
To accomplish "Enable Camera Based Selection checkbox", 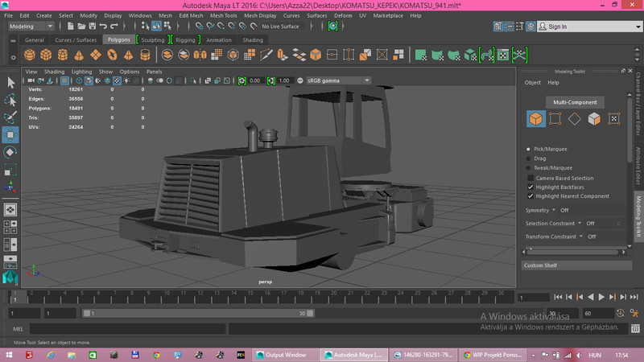I will tap(530, 178).
